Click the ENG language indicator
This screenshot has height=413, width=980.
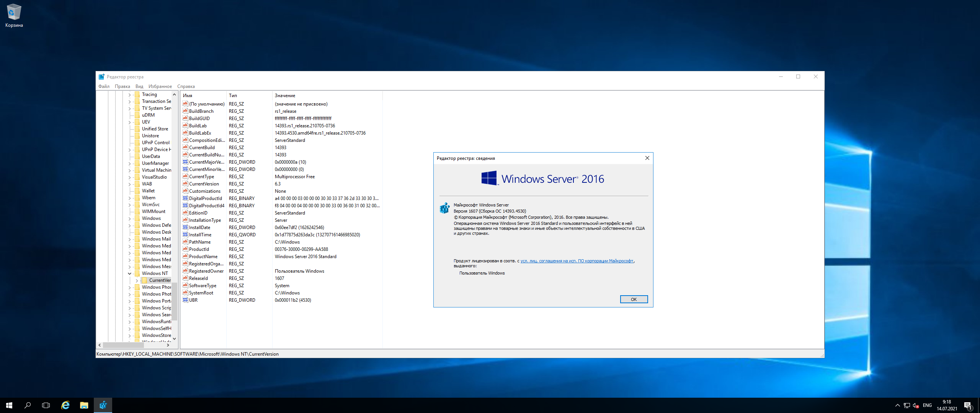(x=927, y=405)
